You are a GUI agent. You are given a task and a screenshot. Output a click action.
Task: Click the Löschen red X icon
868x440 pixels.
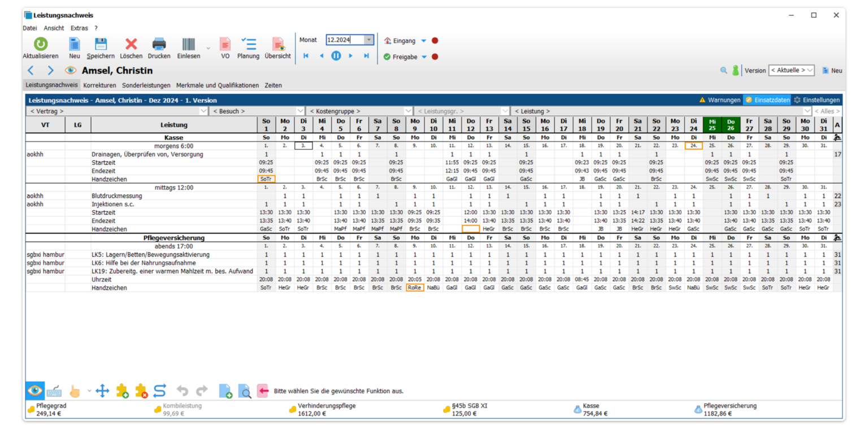coord(131,45)
